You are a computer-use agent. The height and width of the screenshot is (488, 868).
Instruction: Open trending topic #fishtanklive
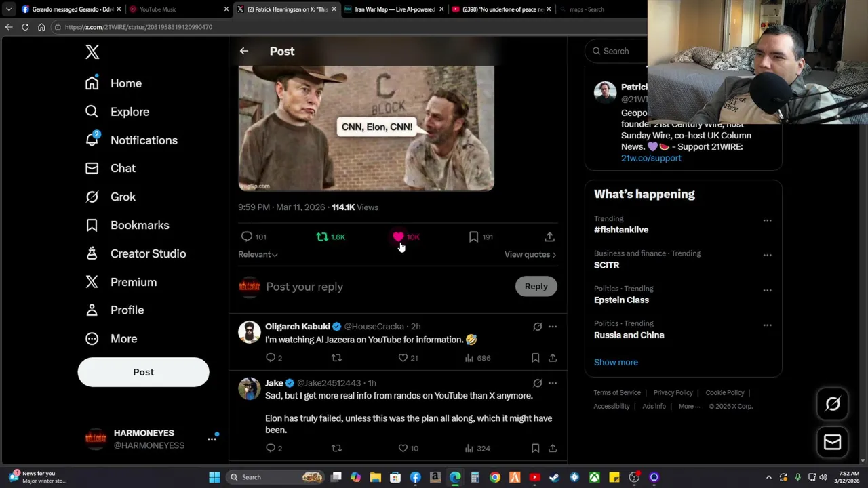coord(621,230)
